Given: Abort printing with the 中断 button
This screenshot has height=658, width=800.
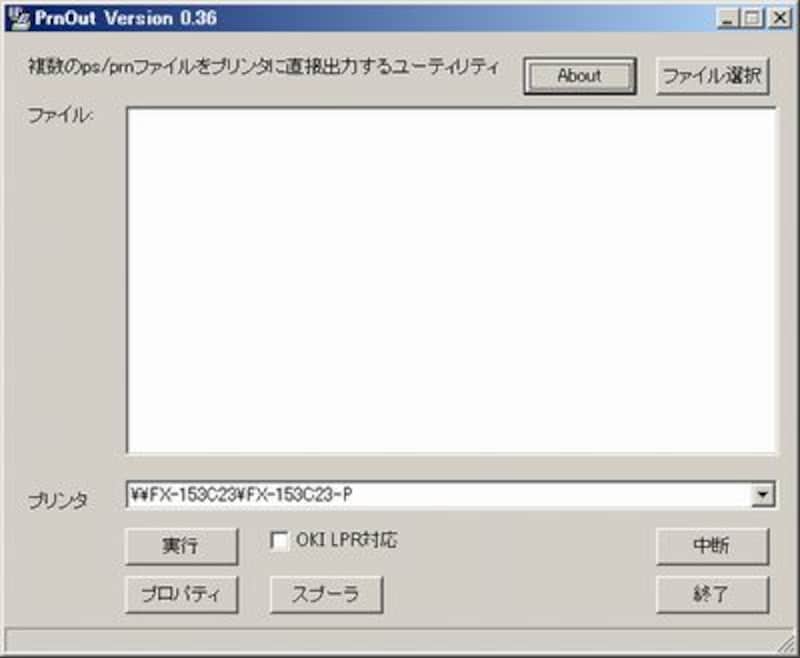Looking at the screenshot, I should (x=712, y=546).
